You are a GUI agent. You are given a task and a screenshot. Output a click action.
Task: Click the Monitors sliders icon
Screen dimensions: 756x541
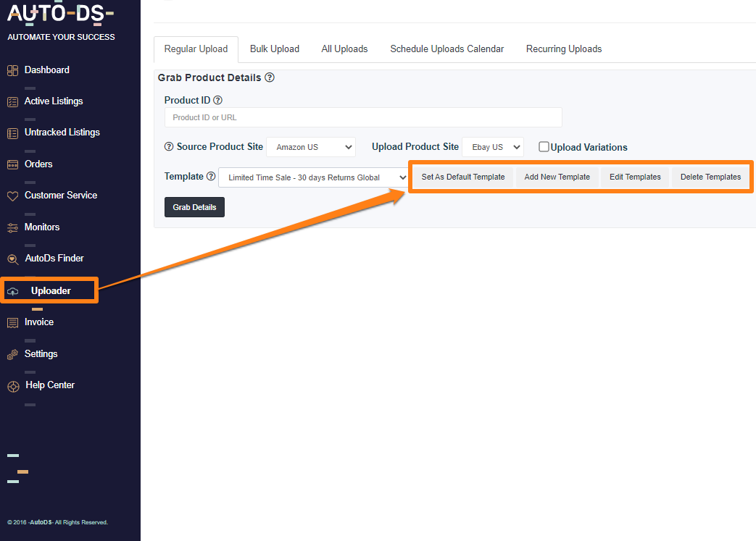click(x=12, y=228)
